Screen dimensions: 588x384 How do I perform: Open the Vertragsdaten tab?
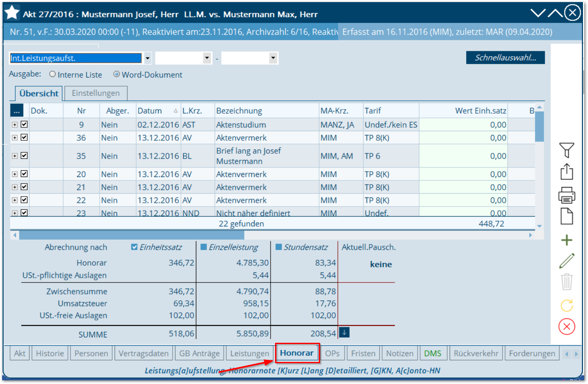(x=143, y=353)
